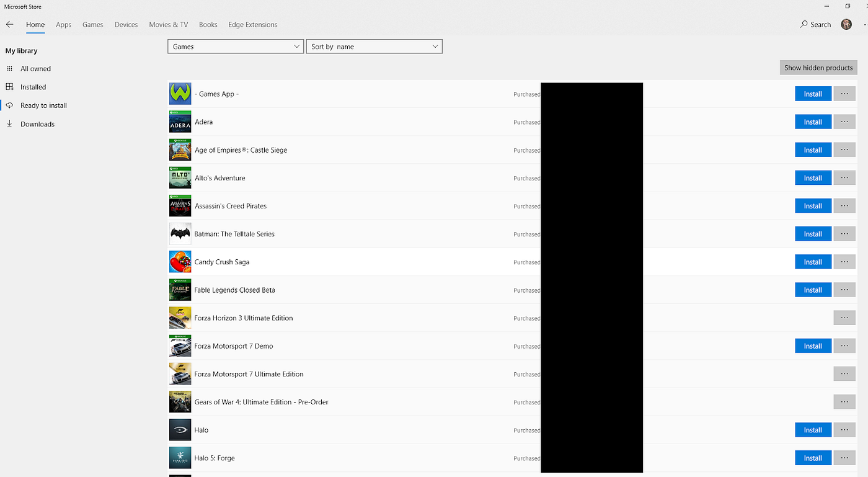Click the Downloads arrow icon

pyautogui.click(x=9, y=124)
